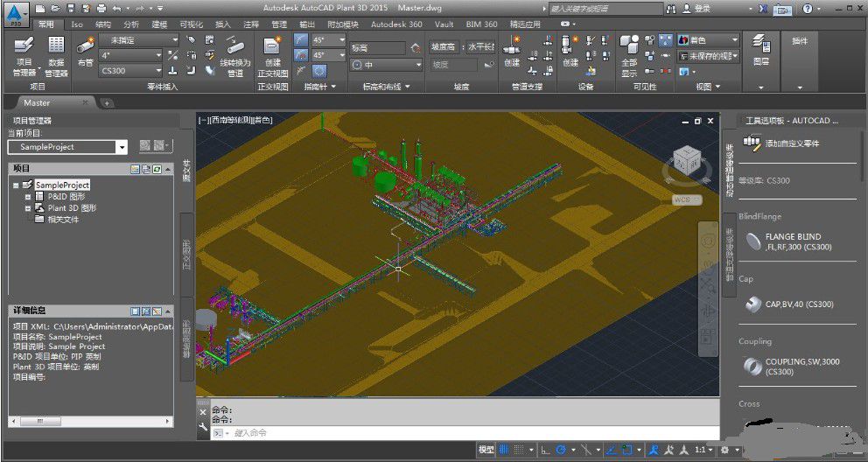868x462 pixels.
Task: Open the 着色 visual style dropdown
Action: 709,40
